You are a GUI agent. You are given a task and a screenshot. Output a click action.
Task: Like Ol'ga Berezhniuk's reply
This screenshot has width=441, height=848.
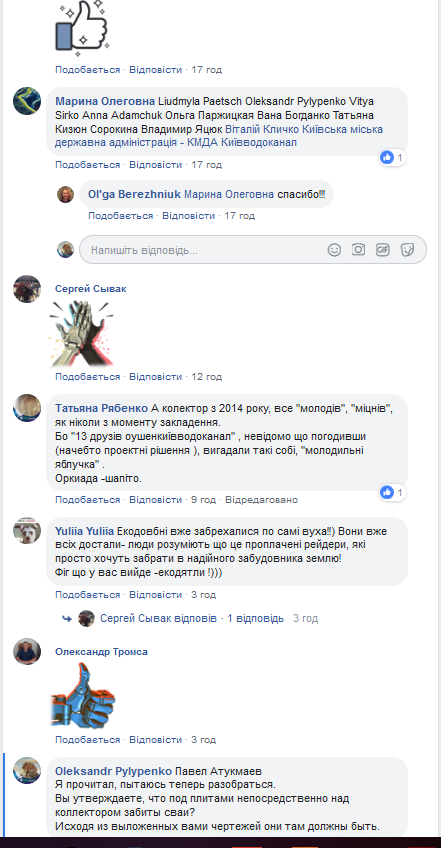point(121,216)
